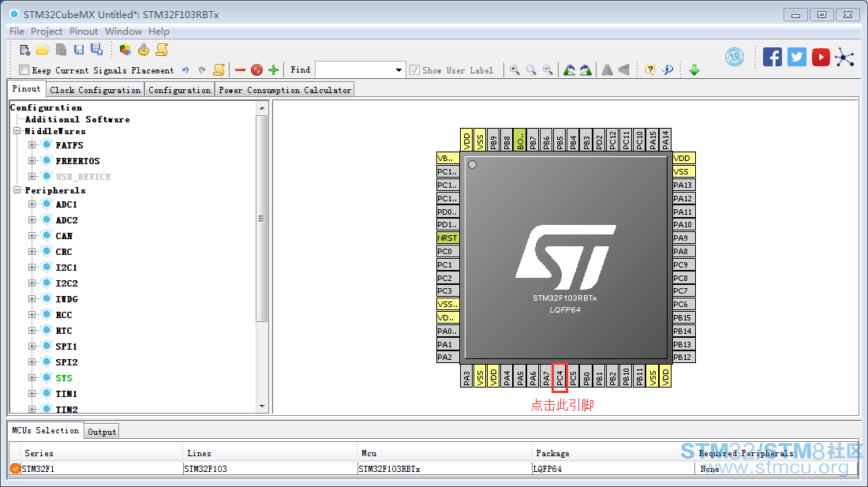Image resolution: width=868 pixels, height=487 pixels.
Task: Click the gray Redo arrow
Action: 202,70
